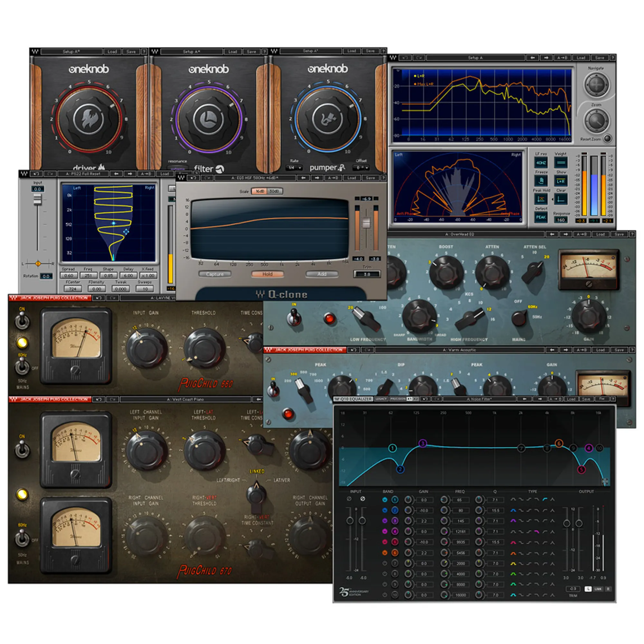
Task: Click the Waves logo in analyzer toolbar
Action: [x=393, y=58]
